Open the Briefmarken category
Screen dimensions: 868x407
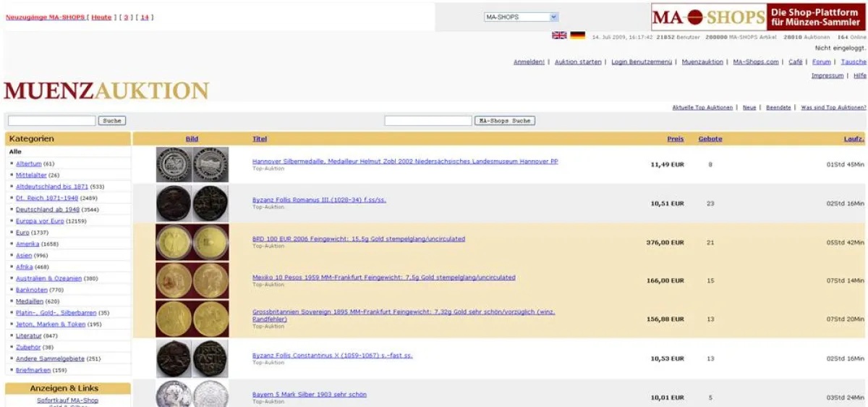(33, 371)
